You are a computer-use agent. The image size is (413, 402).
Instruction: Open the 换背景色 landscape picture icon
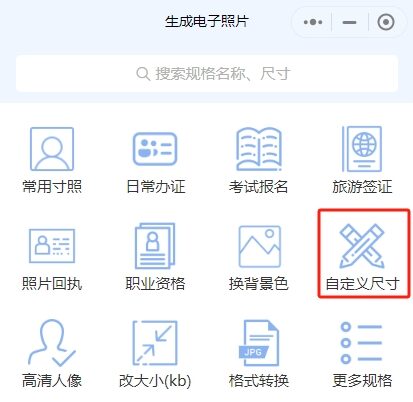(259, 246)
